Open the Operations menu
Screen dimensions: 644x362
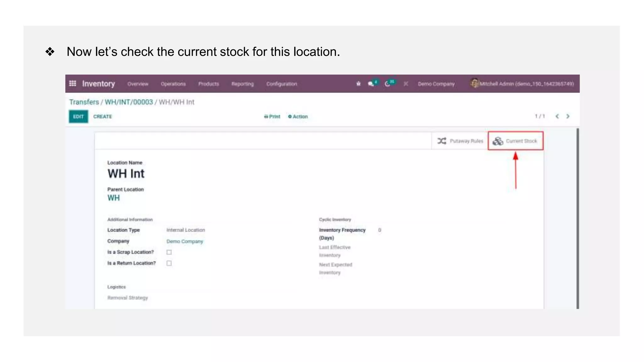(x=173, y=84)
